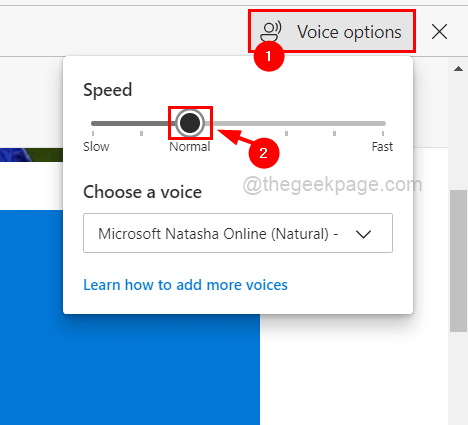Click the round speed slider handle

click(x=190, y=123)
